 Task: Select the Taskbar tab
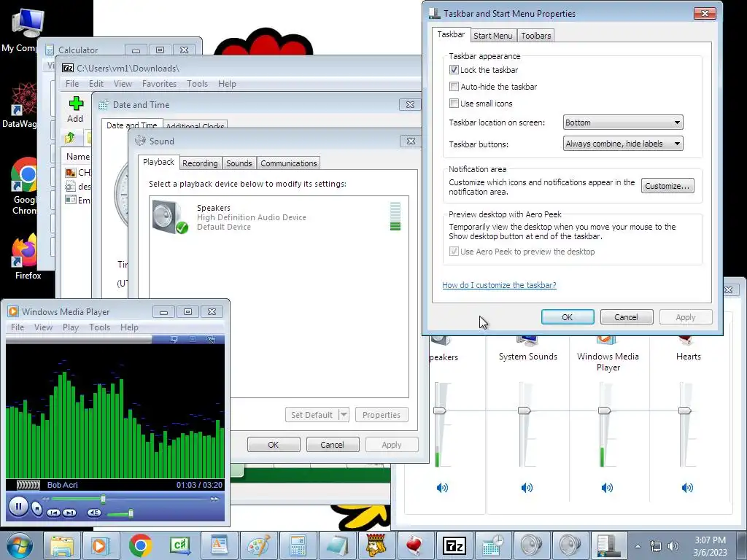451,35
